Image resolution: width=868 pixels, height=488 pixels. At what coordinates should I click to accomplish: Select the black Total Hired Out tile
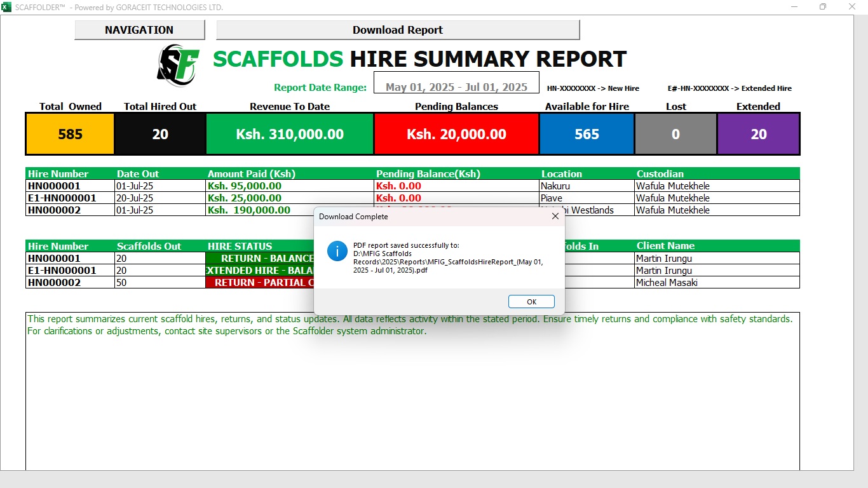(x=160, y=134)
